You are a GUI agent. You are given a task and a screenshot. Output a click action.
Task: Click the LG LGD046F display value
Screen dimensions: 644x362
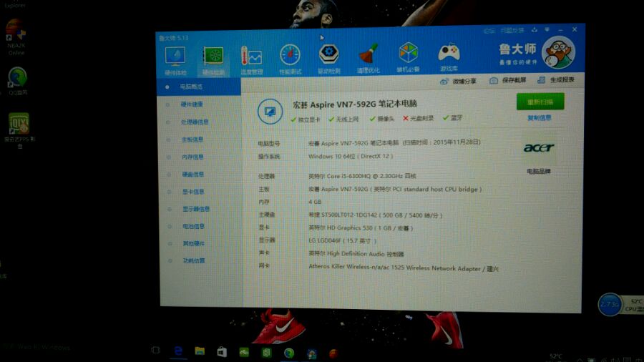point(343,241)
